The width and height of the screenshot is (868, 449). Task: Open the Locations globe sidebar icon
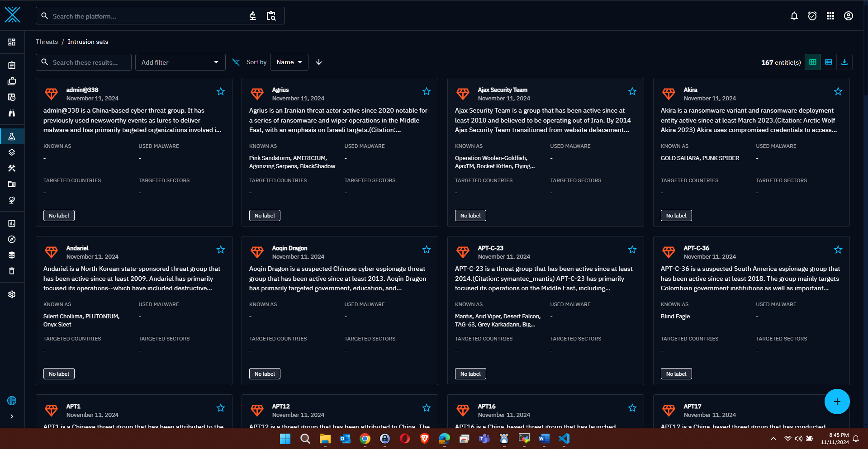[x=12, y=200]
